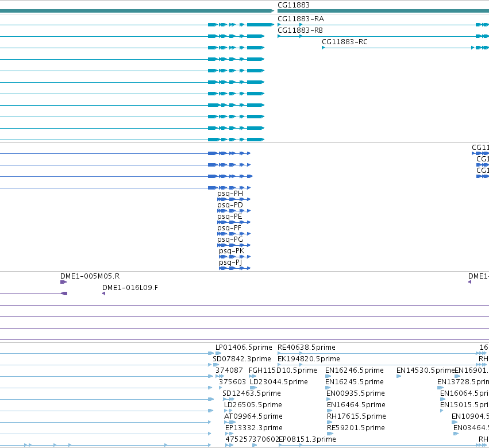Click the EST block under LD23044.5prime

253,388
